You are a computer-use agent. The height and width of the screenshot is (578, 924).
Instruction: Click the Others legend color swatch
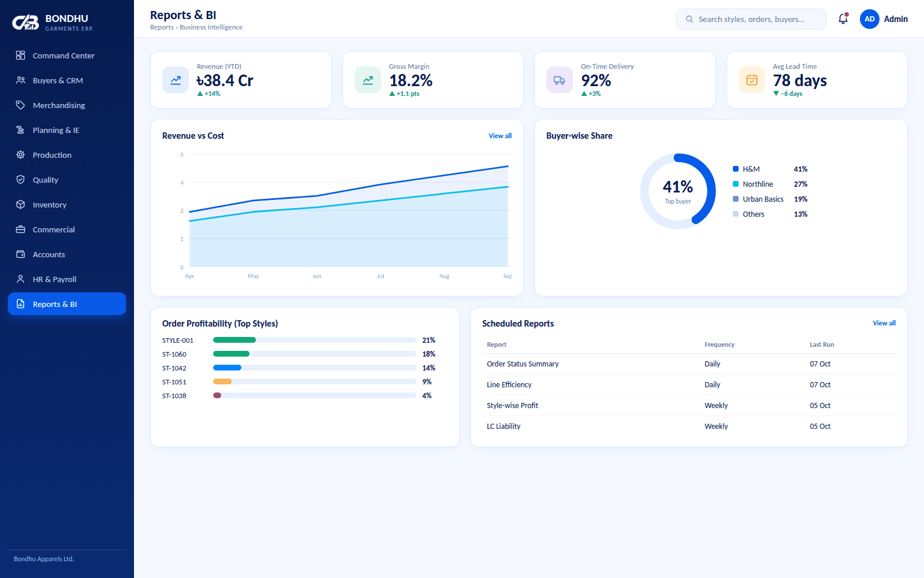736,214
